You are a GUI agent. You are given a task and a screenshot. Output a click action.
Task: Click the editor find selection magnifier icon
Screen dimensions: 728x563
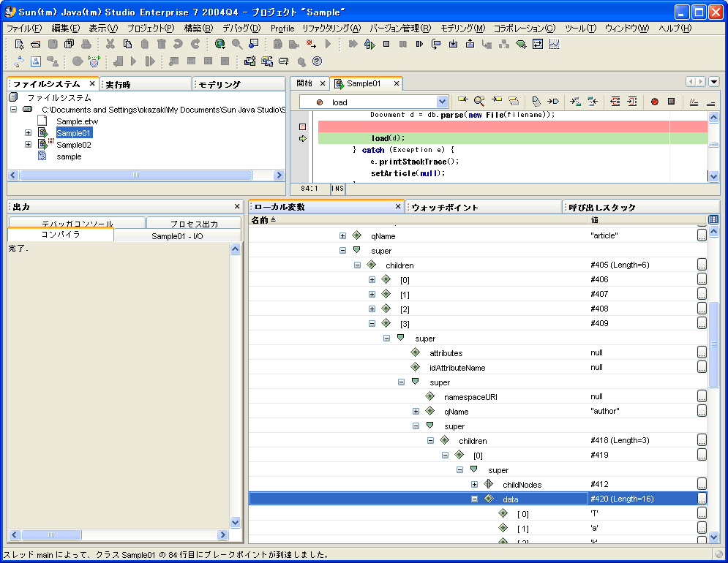click(479, 101)
